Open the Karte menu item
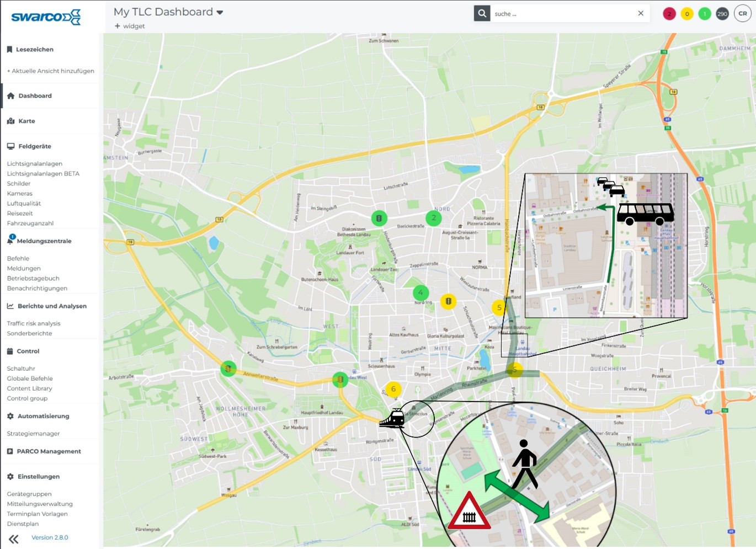Viewport: 756px width, 549px height. 26,121
